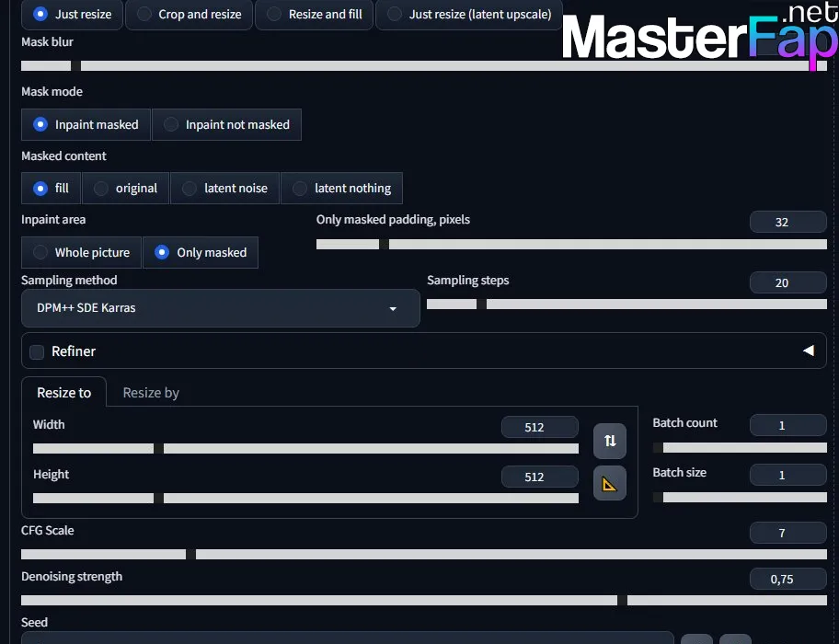Click the Denoising strength slider
Viewport: 839px width, 644px height.
coord(424,601)
